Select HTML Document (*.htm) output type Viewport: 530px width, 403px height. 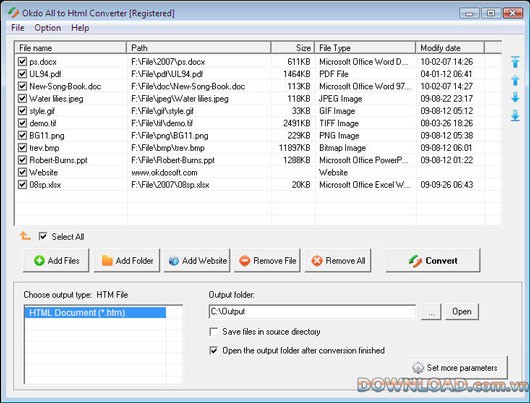click(95, 313)
